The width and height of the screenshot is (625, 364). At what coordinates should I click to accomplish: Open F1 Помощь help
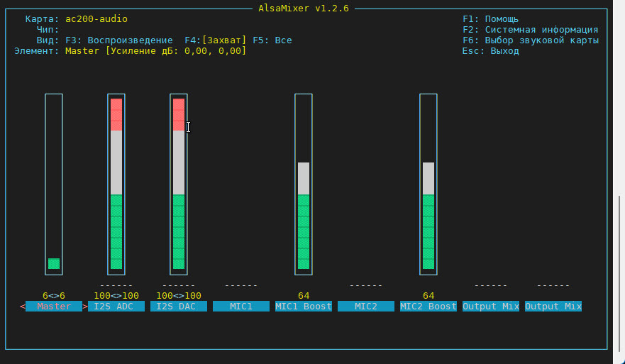pos(490,19)
